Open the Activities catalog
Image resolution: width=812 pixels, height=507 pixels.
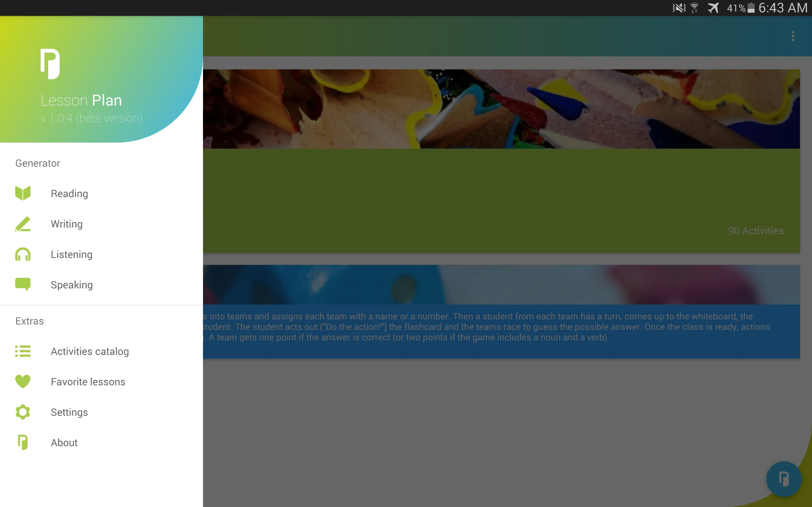90,351
